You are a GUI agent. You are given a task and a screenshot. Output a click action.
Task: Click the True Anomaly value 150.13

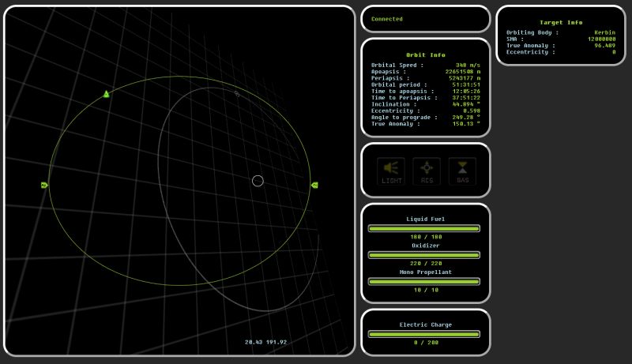pos(466,124)
